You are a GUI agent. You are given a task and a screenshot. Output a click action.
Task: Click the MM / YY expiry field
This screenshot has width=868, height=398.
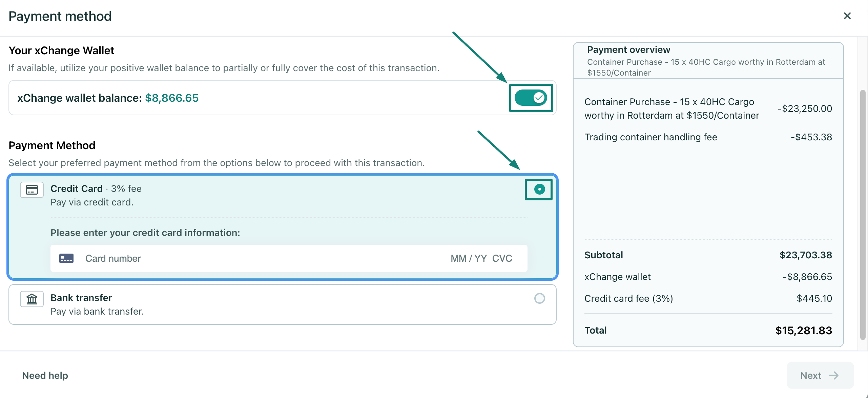point(469,258)
